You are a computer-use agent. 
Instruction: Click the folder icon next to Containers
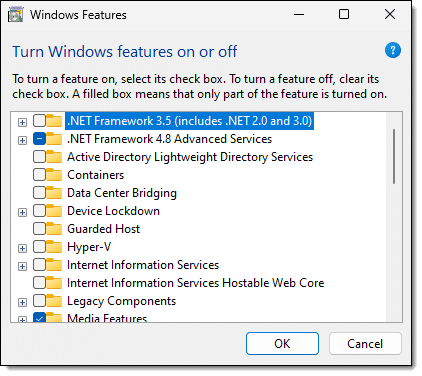coord(54,175)
